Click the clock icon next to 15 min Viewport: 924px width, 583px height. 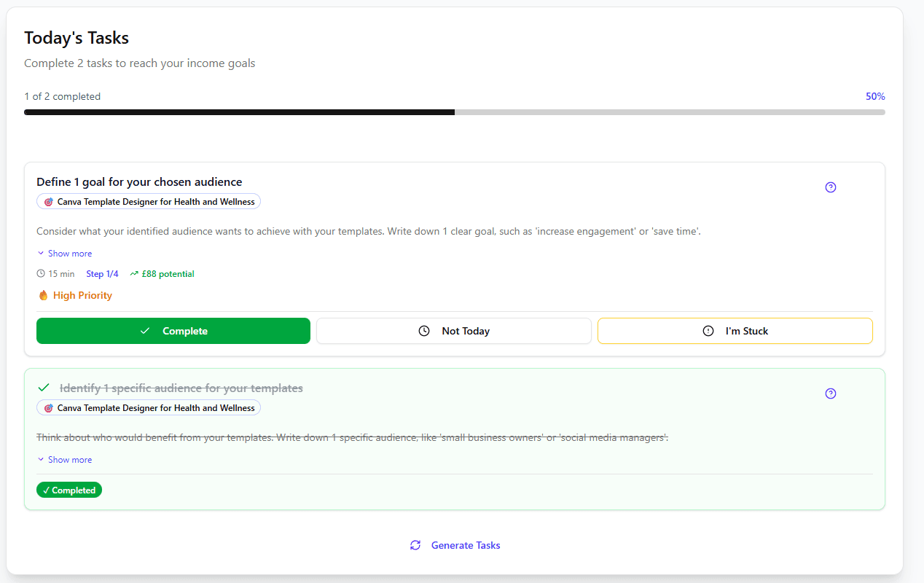click(41, 273)
